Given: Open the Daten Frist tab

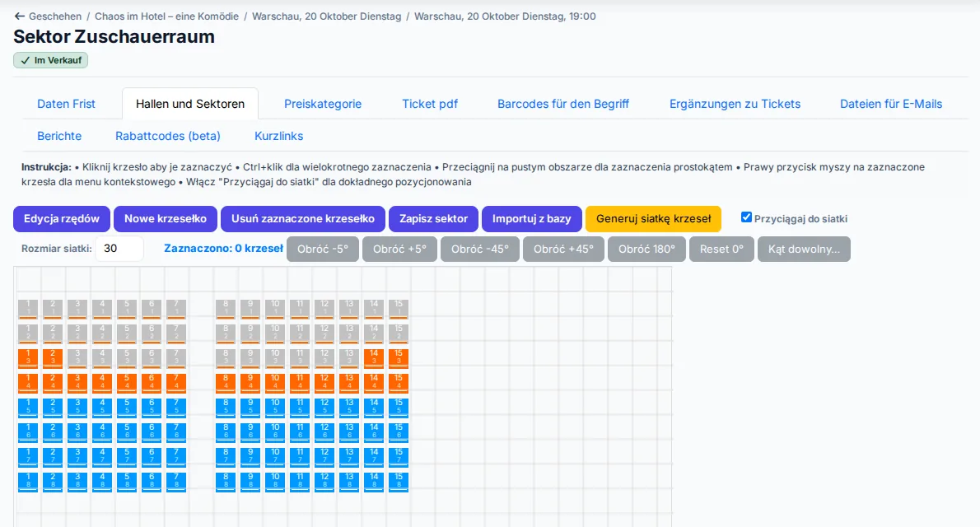Looking at the screenshot, I should pos(66,104).
